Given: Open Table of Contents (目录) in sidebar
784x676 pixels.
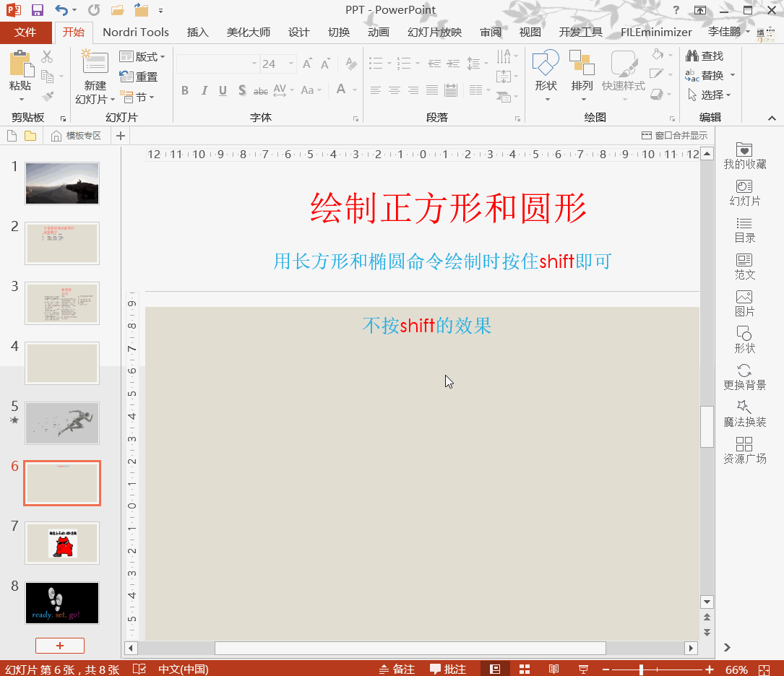Looking at the screenshot, I should pos(744,230).
